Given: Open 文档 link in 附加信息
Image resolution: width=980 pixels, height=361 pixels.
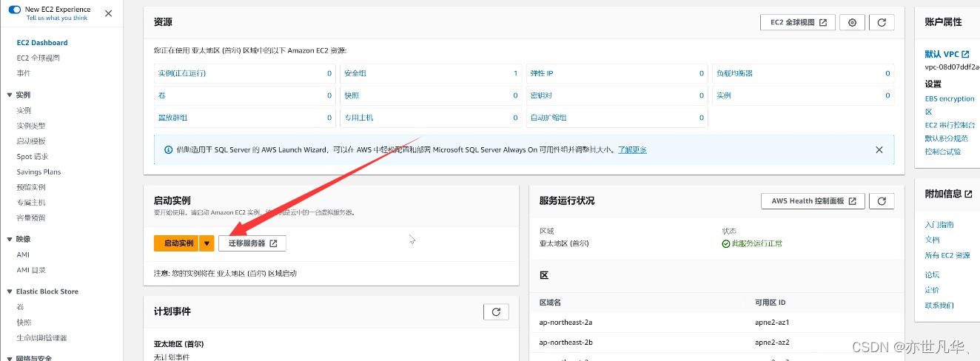Looking at the screenshot, I should pyautogui.click(x=932, y=240).
